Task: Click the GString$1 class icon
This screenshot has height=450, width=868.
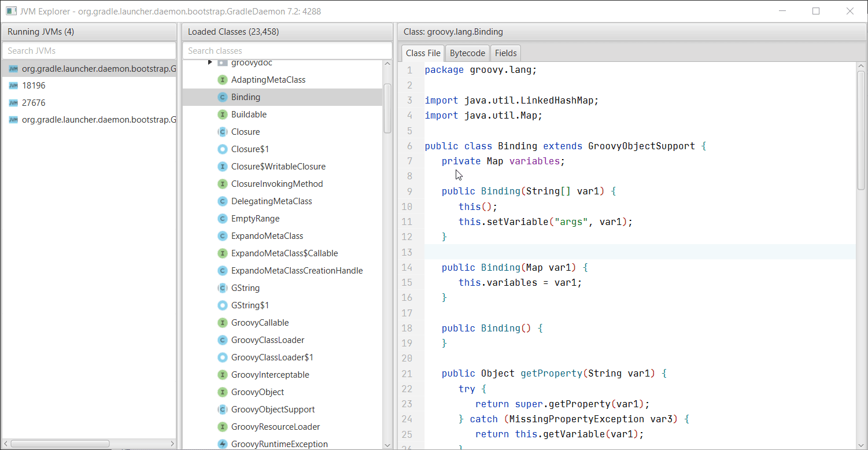Action: [222, 305]
